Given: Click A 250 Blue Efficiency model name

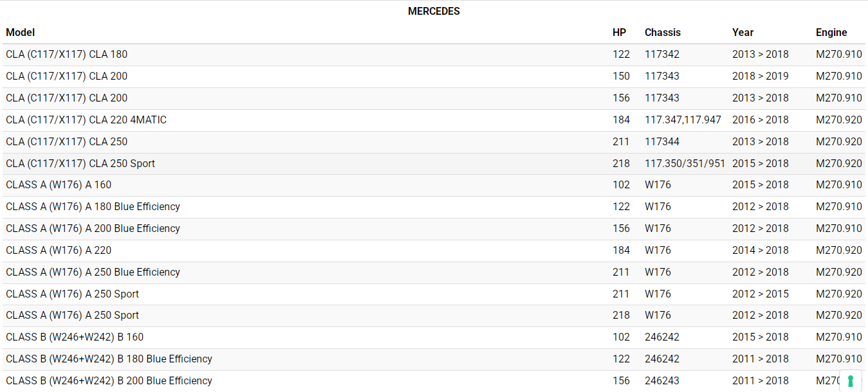Looking at the screenshot, I should pos(93,272).
